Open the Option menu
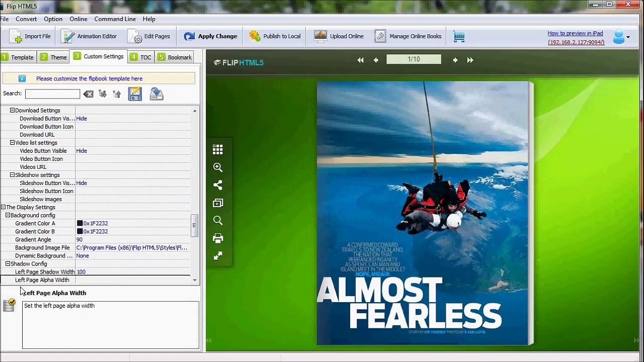 53,19
